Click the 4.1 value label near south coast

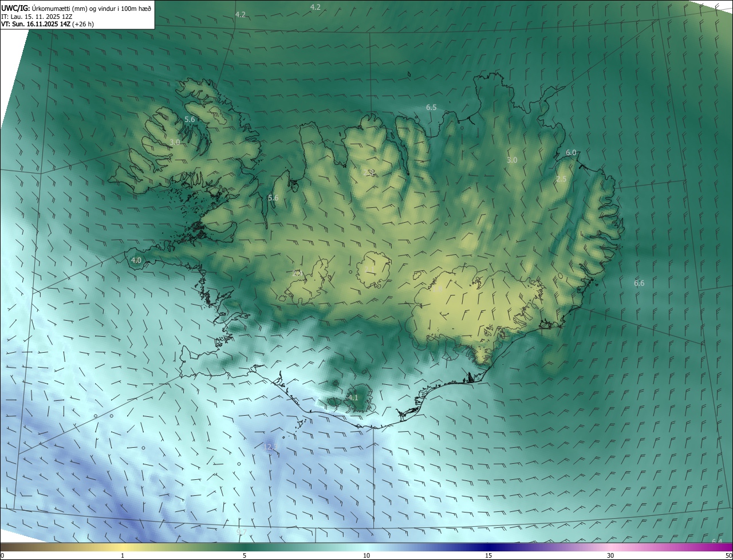click(353, 397)
